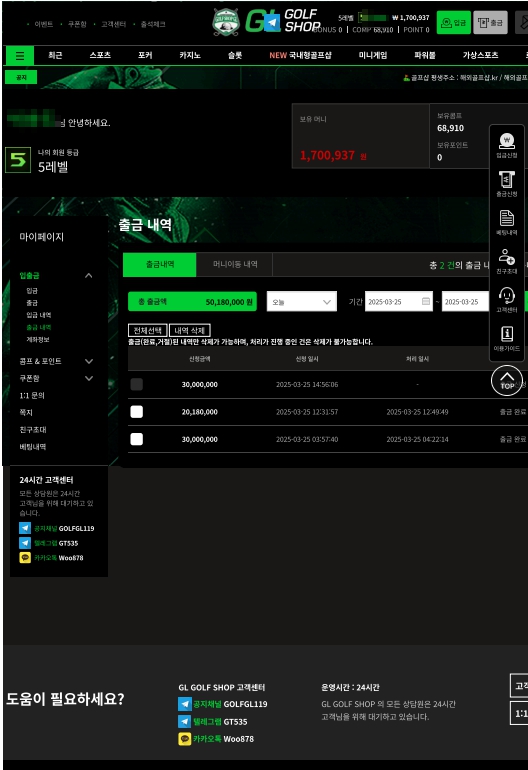The width and height of the screenshot is (528, 770).
Task: Open the green hamburger menu icon
Action: [x=20, y=55]
